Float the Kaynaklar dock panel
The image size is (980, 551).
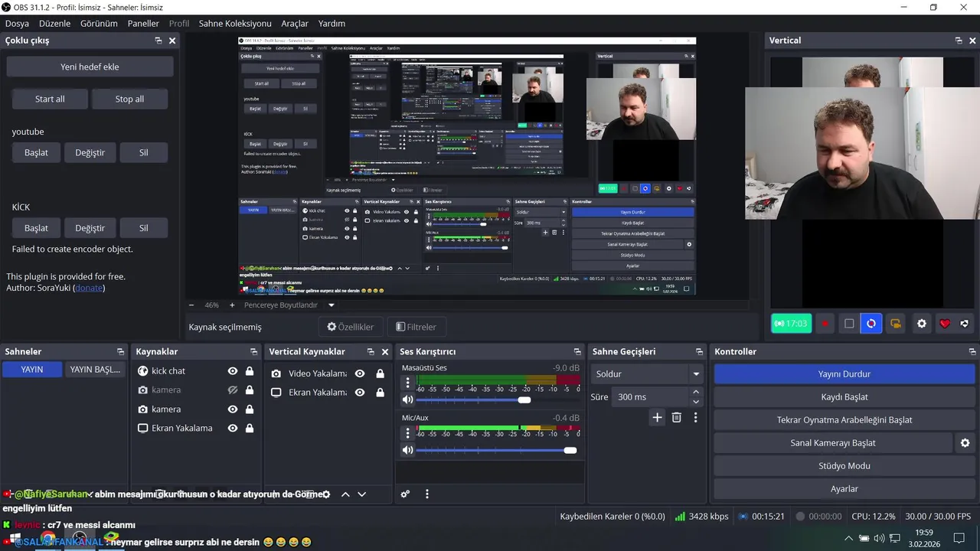(253, 352)
